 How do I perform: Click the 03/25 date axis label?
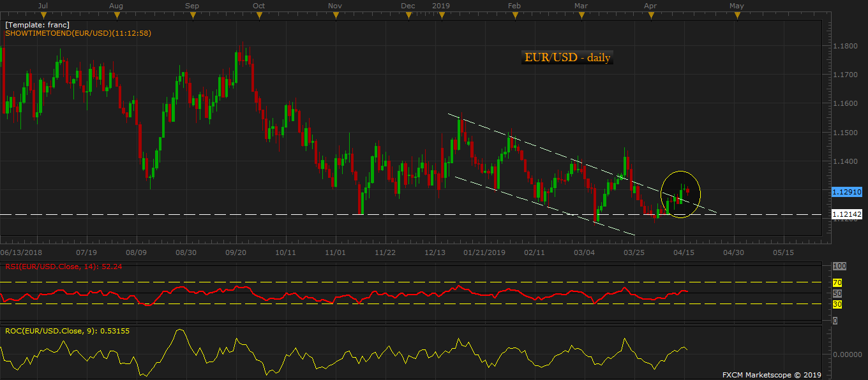coord(634,252)
